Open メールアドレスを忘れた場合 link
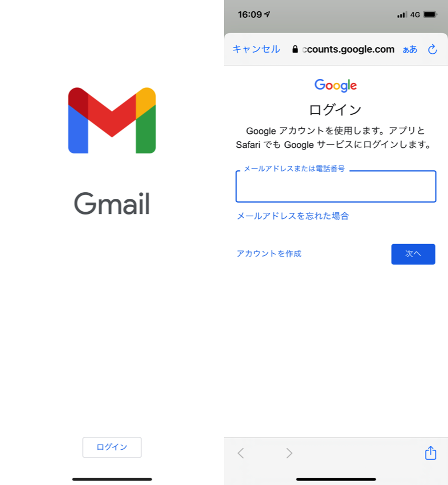448x485 pixels. click(293, 216)
